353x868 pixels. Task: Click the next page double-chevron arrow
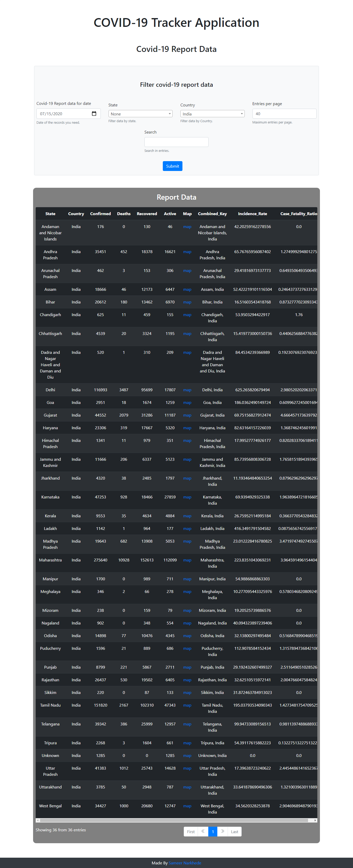pos(222,832)
